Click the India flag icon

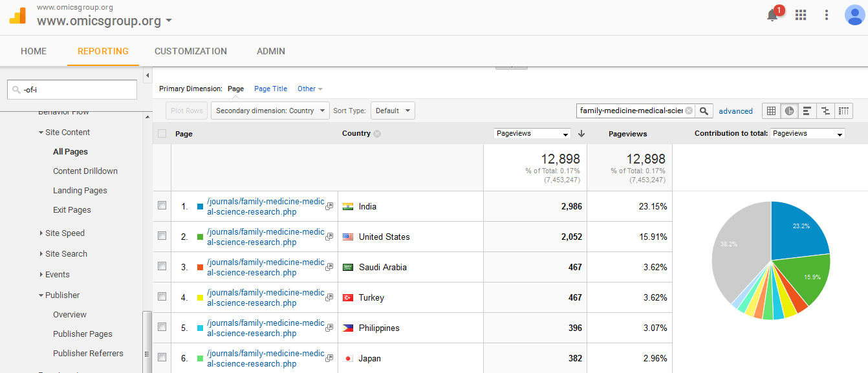348,206
